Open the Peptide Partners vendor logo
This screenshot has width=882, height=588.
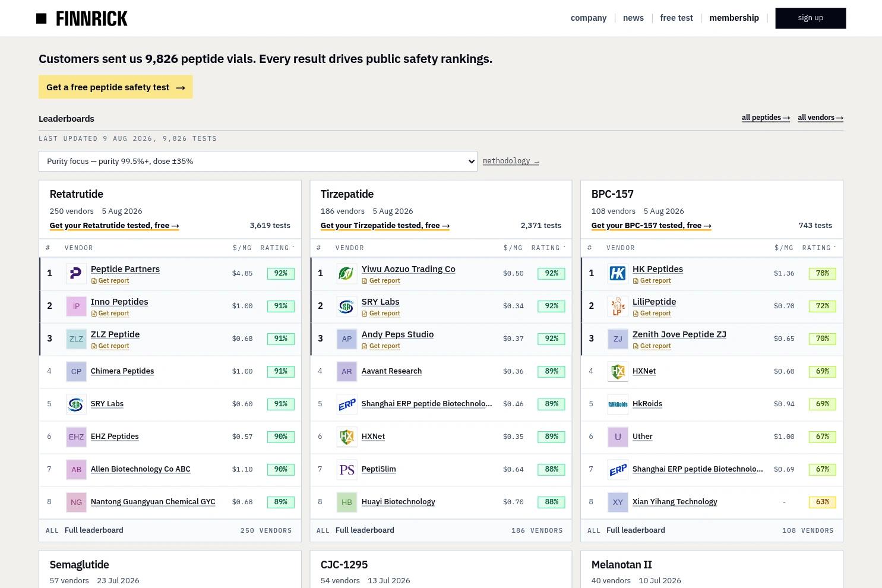76,273
